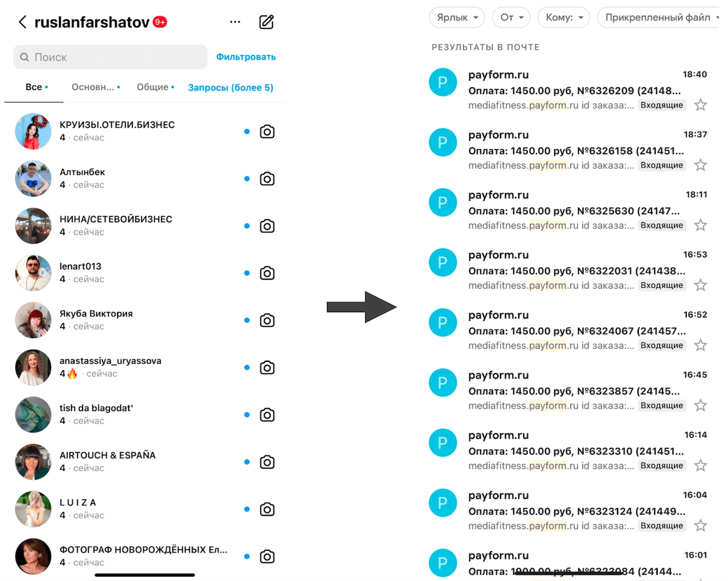The width and height of the screenshot is (728, 581).
Task: Open the payform.ru avatar on 18:37 email
Action: point(443,141)
